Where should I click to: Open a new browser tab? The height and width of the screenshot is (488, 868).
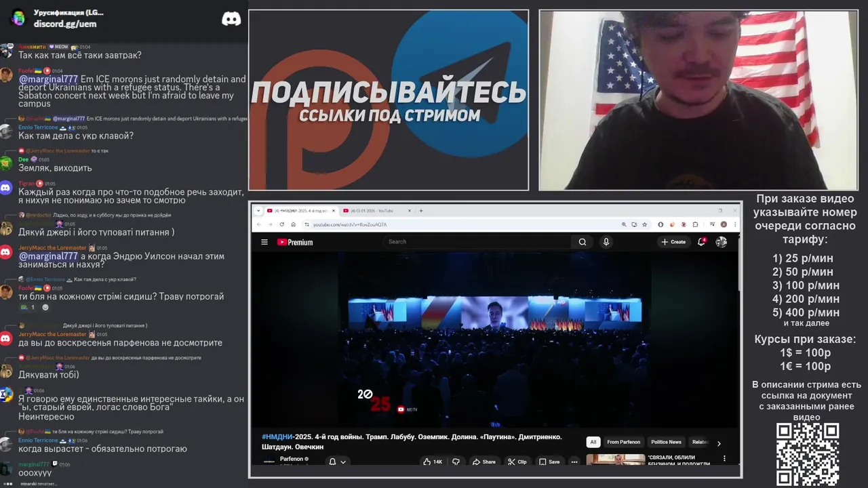click(x=421, y=211)
